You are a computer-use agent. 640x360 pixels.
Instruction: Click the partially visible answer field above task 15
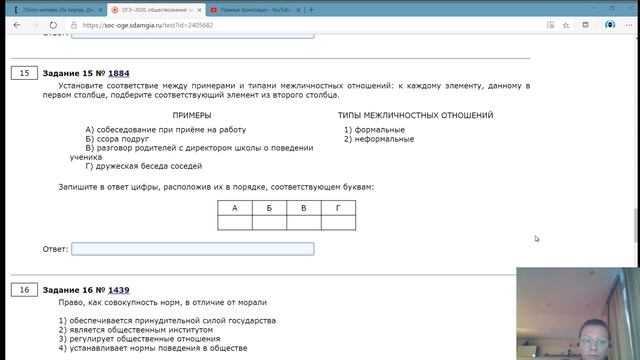tap(193, 36)
